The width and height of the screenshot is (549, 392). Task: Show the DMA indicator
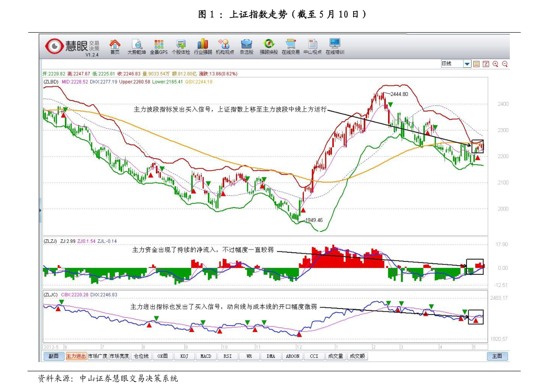[x=271, y=356]
